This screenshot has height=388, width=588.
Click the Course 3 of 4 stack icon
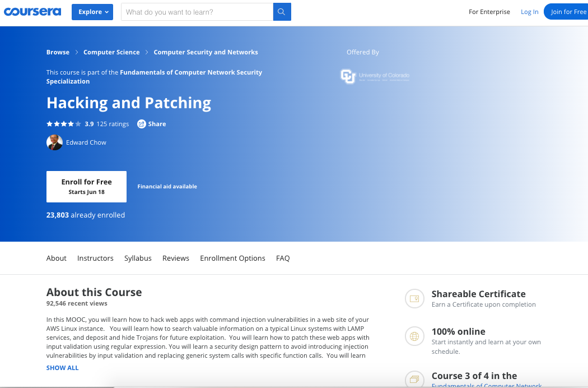coord(414,379)
